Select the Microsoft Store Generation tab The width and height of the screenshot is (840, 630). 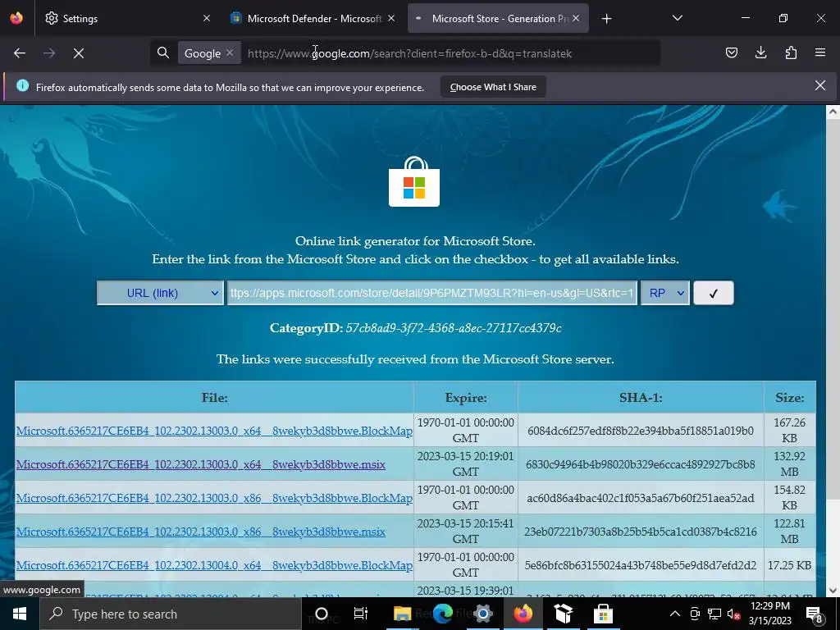point(498,19)
